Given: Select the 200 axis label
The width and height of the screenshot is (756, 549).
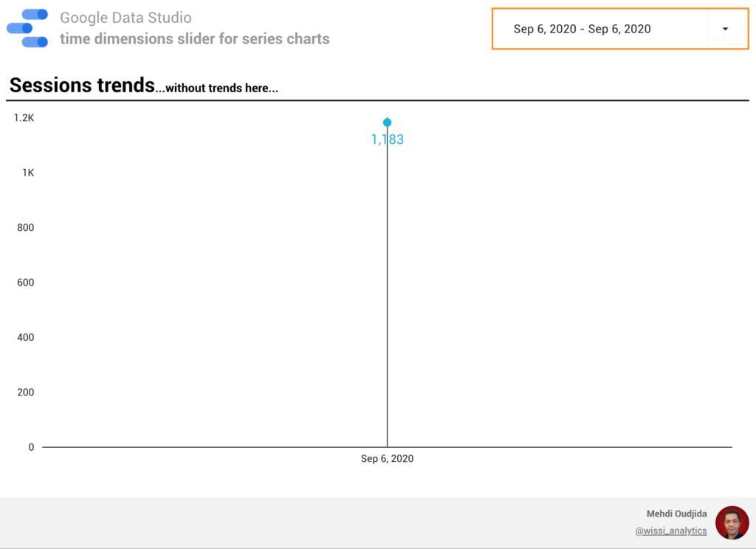Looking at the screenshot, I should point(24,392).
